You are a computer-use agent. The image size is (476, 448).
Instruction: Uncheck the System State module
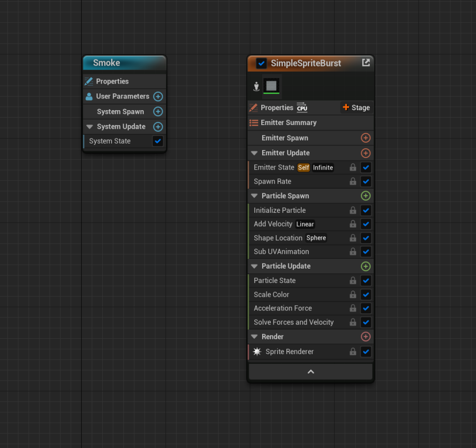click(158, 141)
